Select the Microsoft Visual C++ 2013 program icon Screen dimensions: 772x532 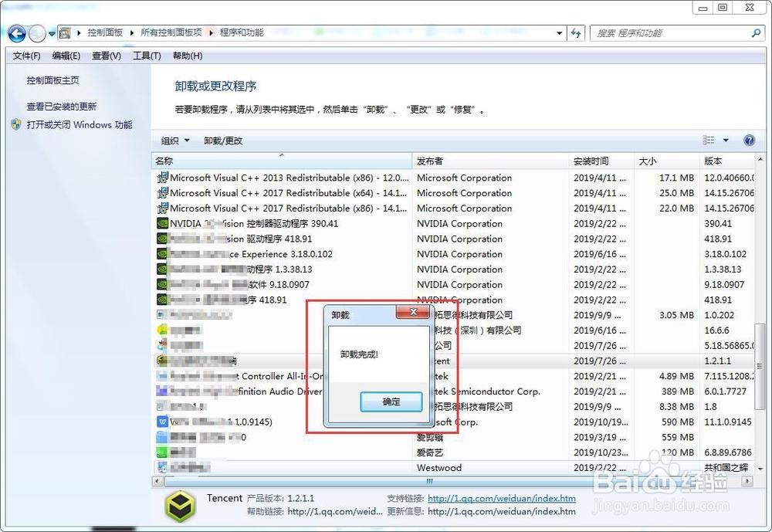[161, 178]
